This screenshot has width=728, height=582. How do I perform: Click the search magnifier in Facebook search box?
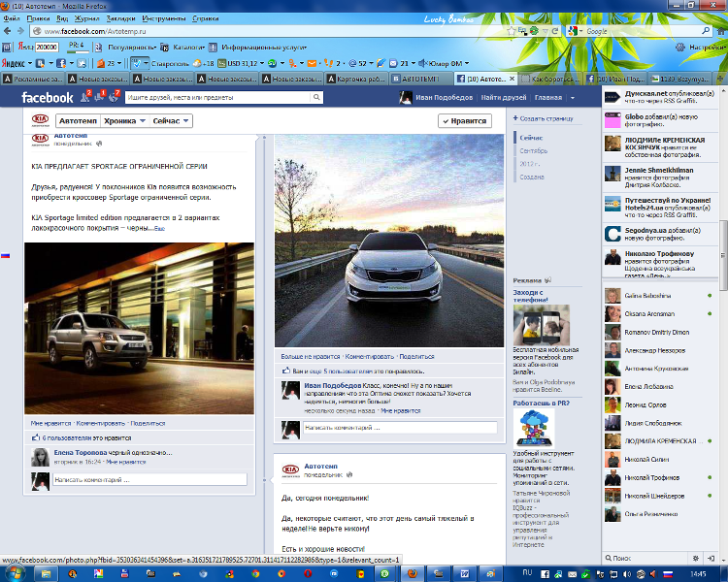[x=316, y=97]
